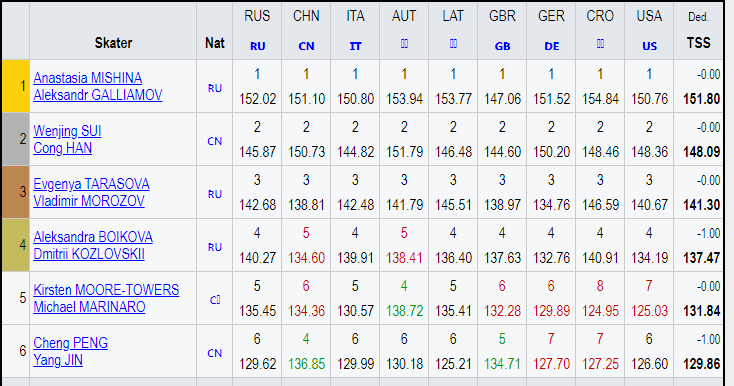This screenshot has height=386, width=734.
Task: Click red score 124.95 in CRO column
Action: coord(600,311)
